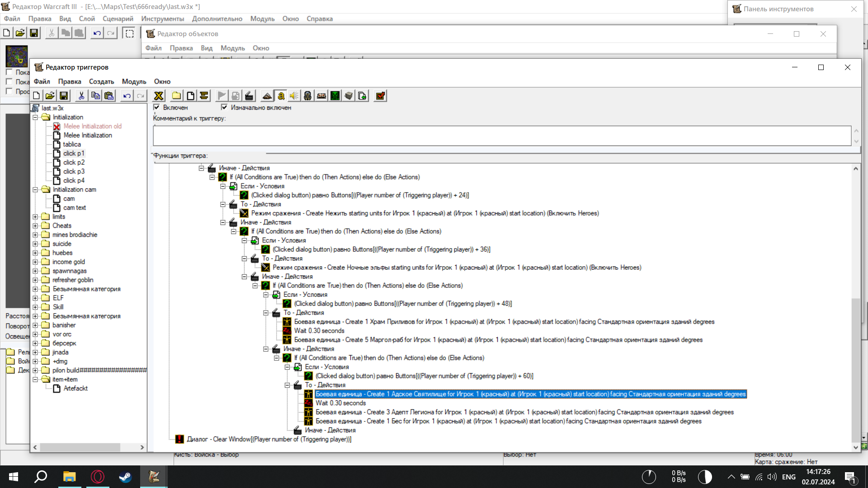Save the map in the main Warcraft editor toolbar

(34, 33)
